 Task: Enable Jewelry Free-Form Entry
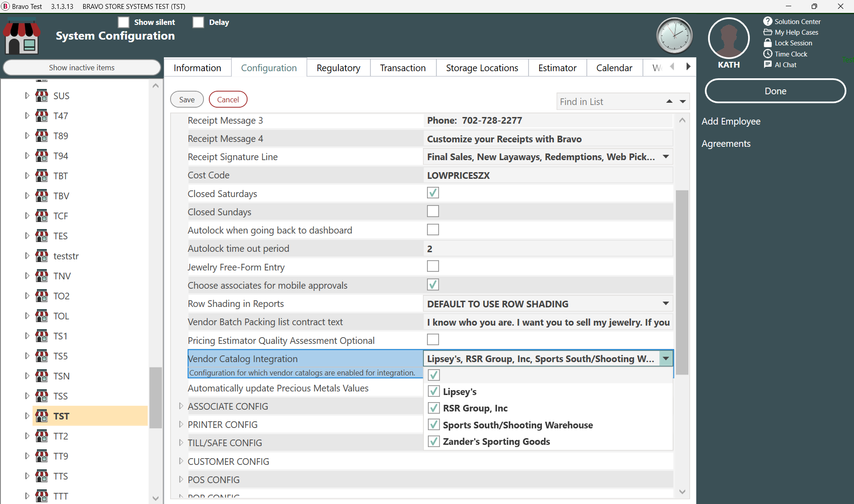click(433, 266)
